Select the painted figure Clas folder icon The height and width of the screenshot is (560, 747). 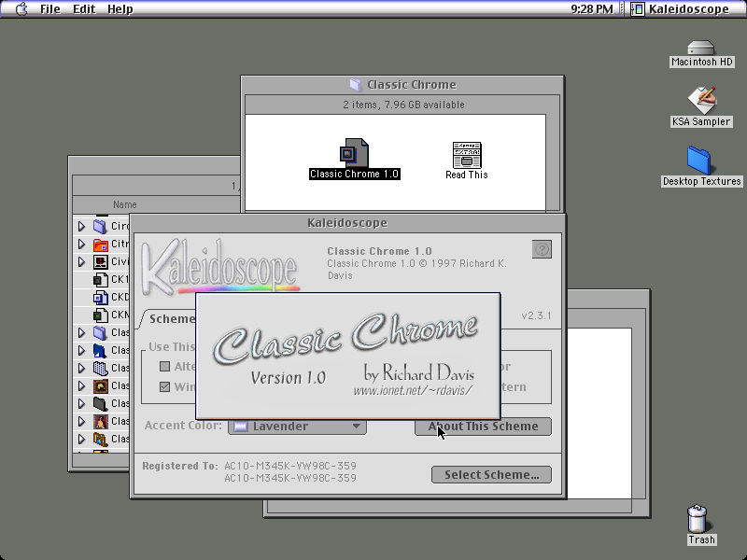coord(100,422)
